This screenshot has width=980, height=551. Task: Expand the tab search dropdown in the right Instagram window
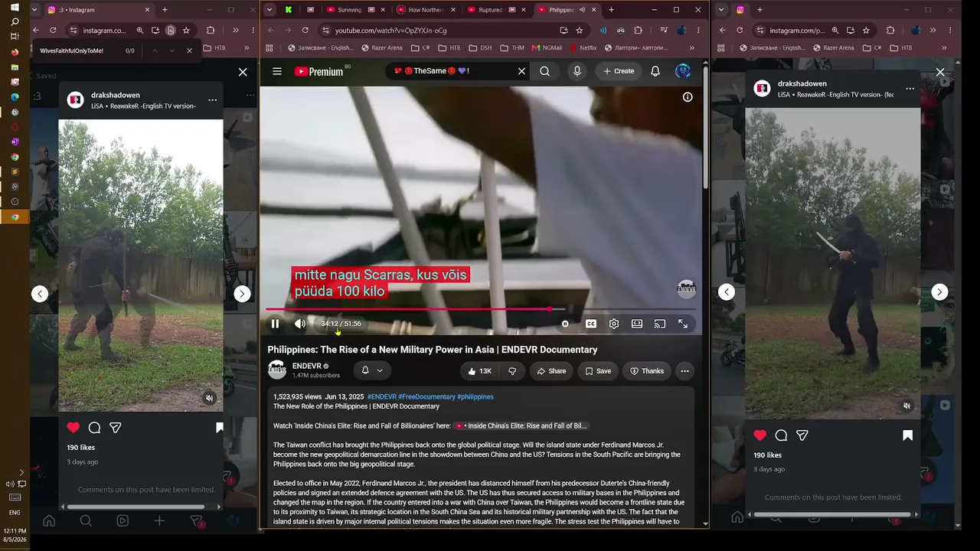point(720,10)
